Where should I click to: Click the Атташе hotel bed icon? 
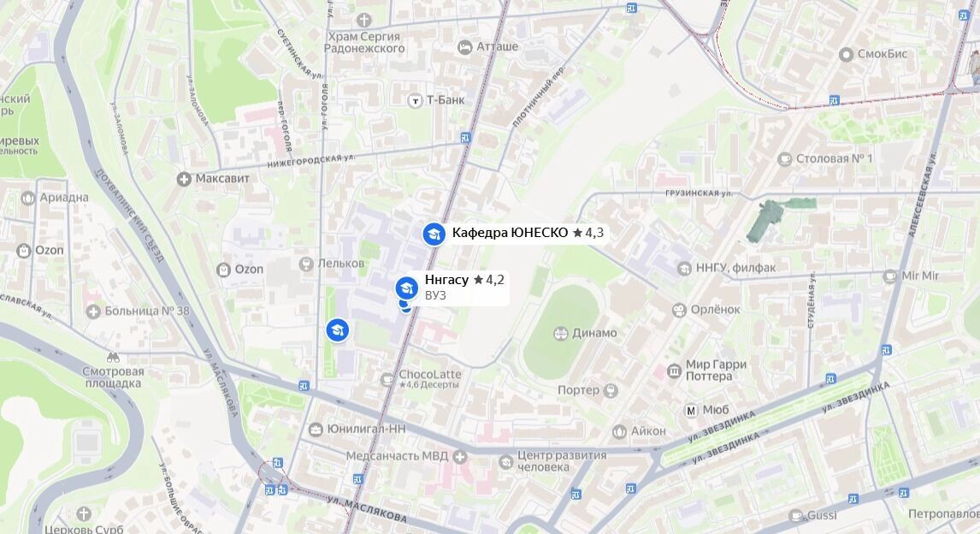pos(465,47)
